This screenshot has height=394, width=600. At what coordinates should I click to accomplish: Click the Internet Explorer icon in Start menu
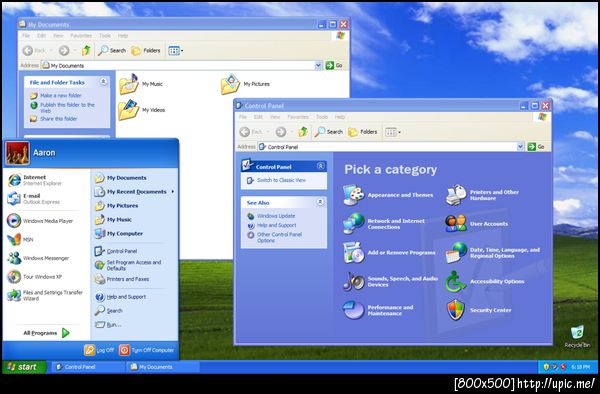pyautogui.click(x=14, y=180)
